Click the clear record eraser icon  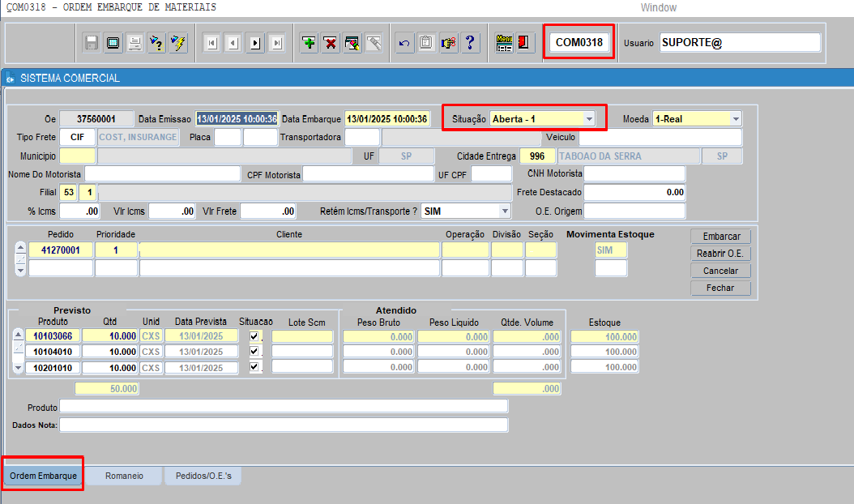coord(352,42)
